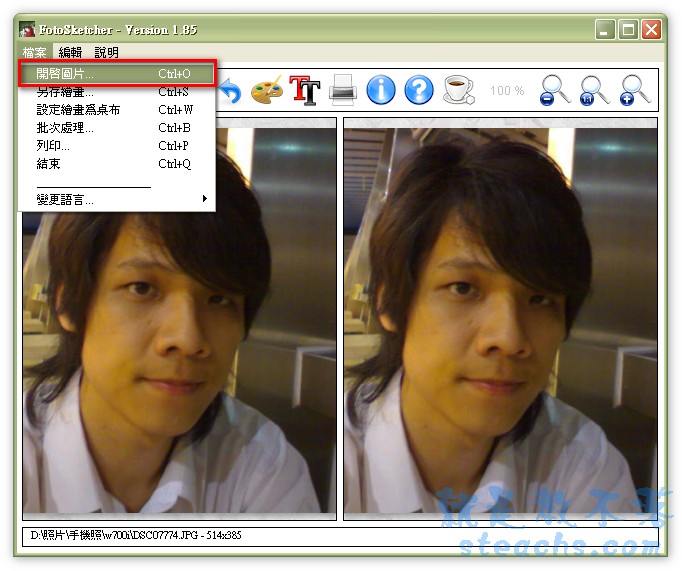
Task: Maximize the FotoSketcher window
Action: [x=628, y=30]
